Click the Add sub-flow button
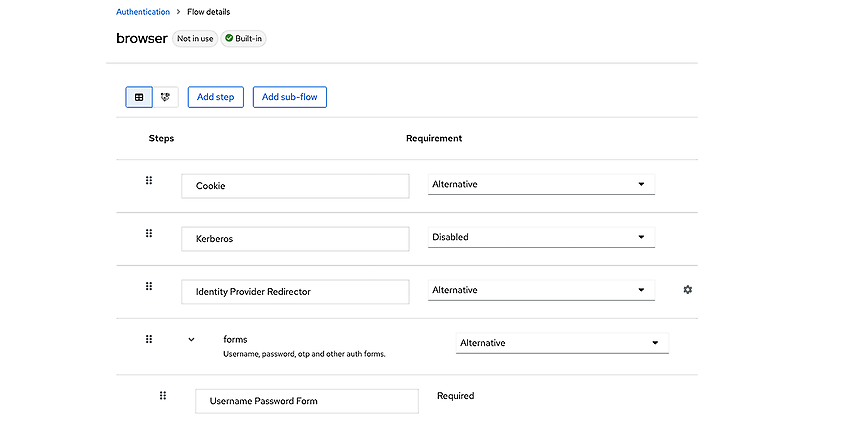Screen dimensions: 850x425 (289, 97)
